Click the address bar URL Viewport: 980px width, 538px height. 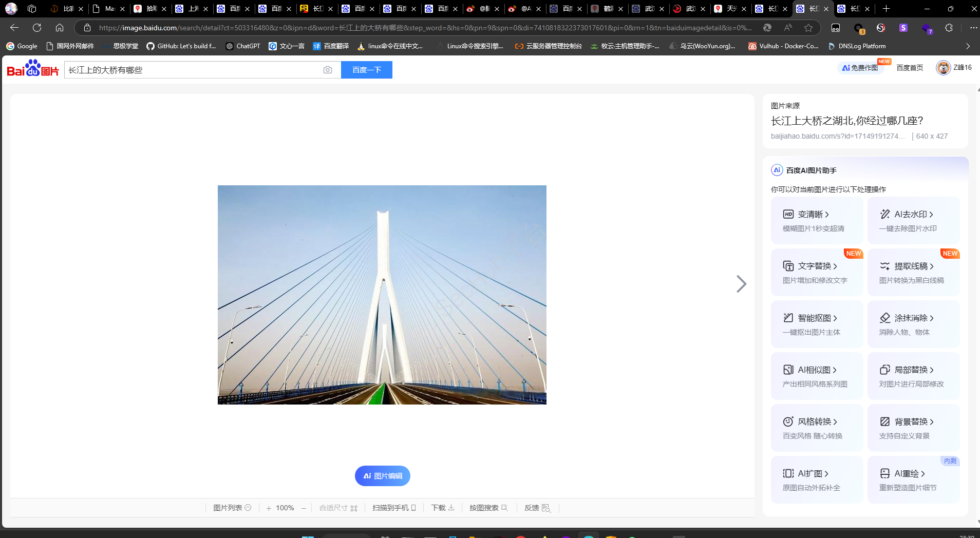coord(425,28)
